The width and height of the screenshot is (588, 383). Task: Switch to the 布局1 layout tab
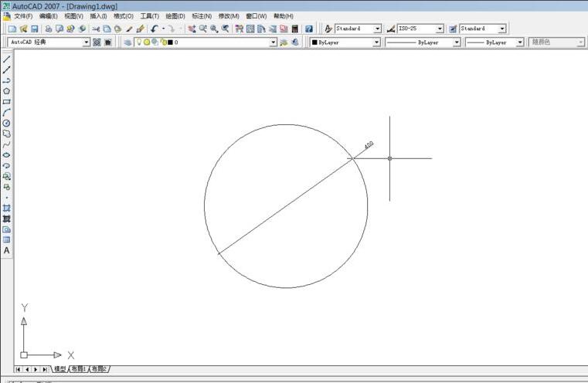click(x=79, y=369)
